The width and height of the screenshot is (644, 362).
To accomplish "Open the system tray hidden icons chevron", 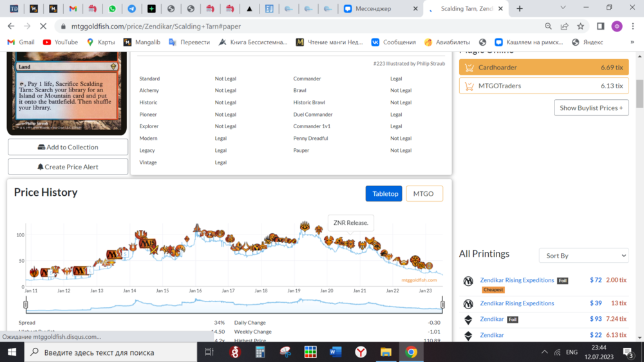I will pos(544,352).
